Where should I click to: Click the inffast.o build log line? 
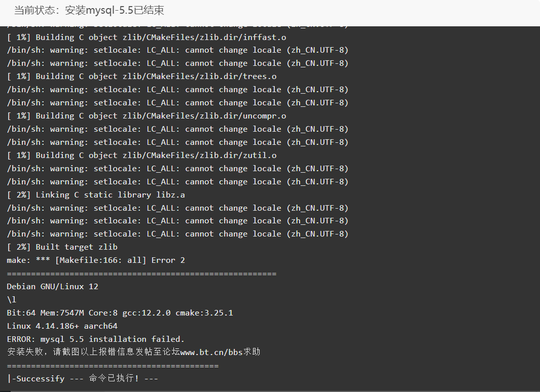pyautogui.click(x=147, y=37)
